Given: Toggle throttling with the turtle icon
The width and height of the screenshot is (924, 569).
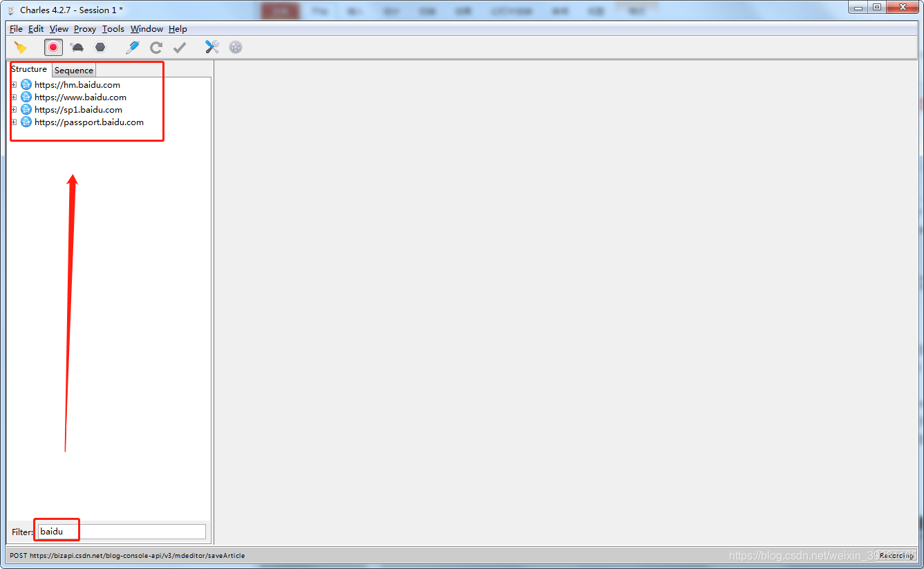Looking at the screenshot, I should (77, 47).
